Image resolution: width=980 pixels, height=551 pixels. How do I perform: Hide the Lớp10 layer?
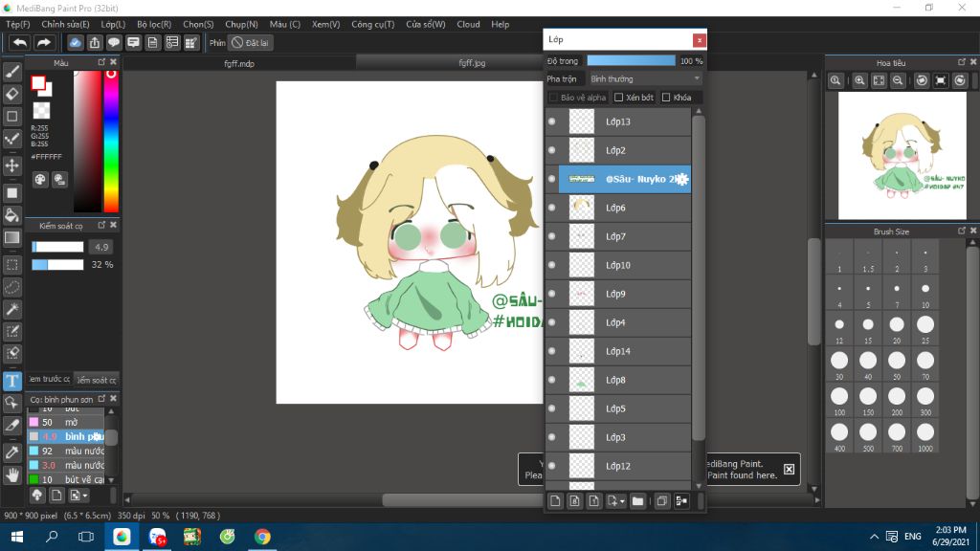[x=552, y=266]
